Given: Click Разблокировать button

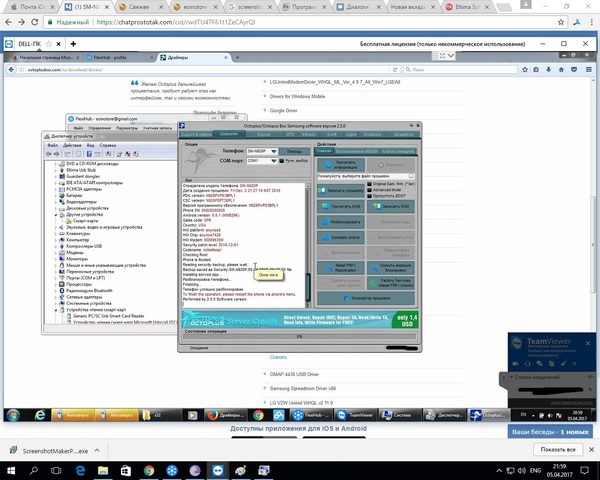Looking at the screenshot, I should point(341,222).
